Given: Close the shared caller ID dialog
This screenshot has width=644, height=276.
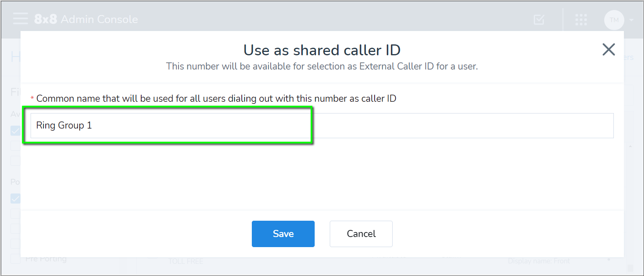Looking at the screenshot, I should click(608, 50).
